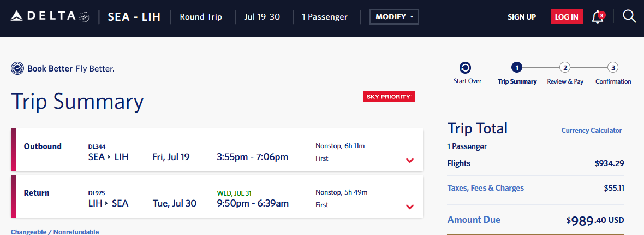The height and width of the screenshot is (235, 644).
Task: Expand the Outbound flight details chevron
Action: [x=410, y=160]
